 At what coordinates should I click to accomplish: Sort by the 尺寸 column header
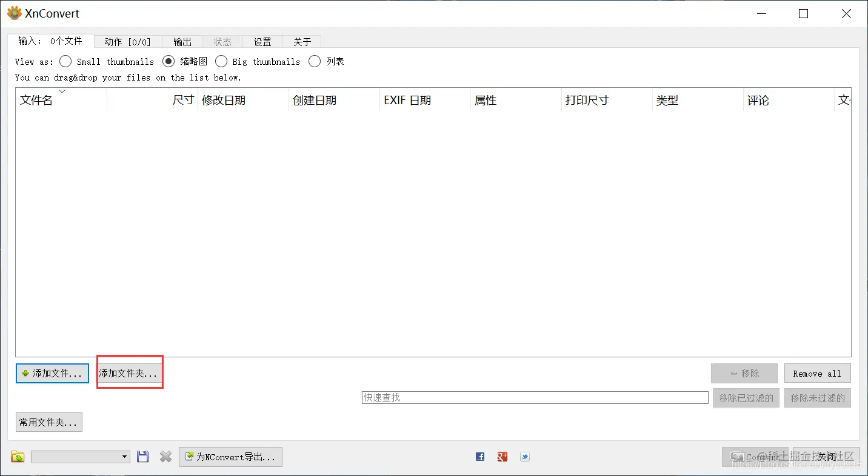153,100
